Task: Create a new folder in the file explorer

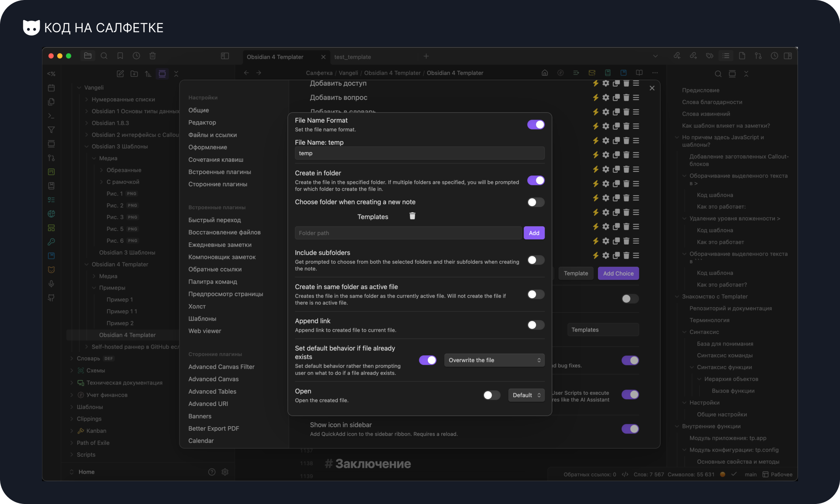Action: pyautogui.click(x=134, y=74)
